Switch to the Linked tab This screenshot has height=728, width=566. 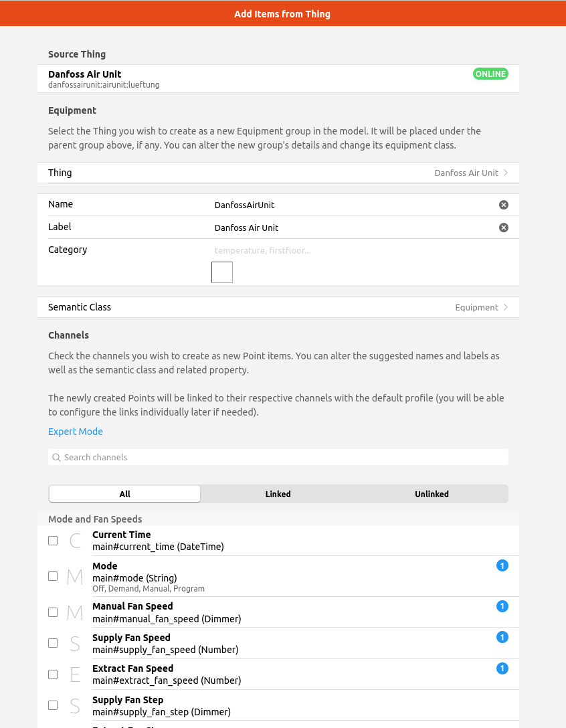pyautogui.click(x=278, y=494)
